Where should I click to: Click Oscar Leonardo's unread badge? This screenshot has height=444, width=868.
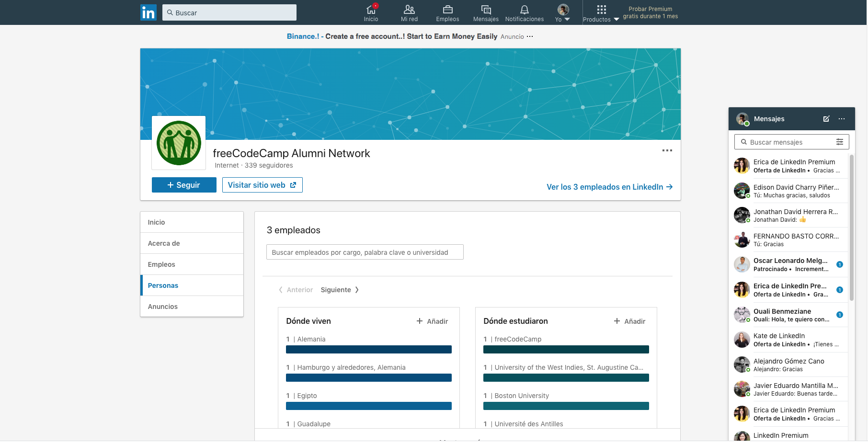tap(840, 264)
